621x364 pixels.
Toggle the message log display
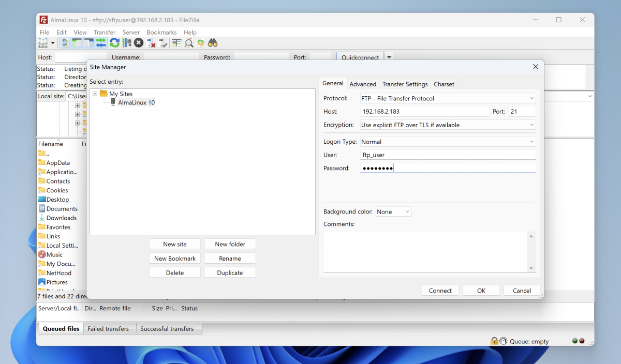pyautogui.click(x=65, y=43)
